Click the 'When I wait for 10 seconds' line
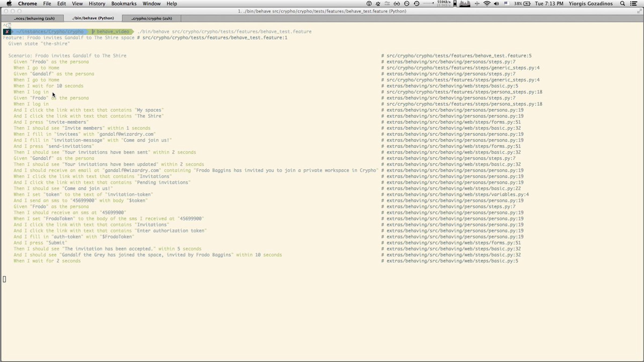 48,86
